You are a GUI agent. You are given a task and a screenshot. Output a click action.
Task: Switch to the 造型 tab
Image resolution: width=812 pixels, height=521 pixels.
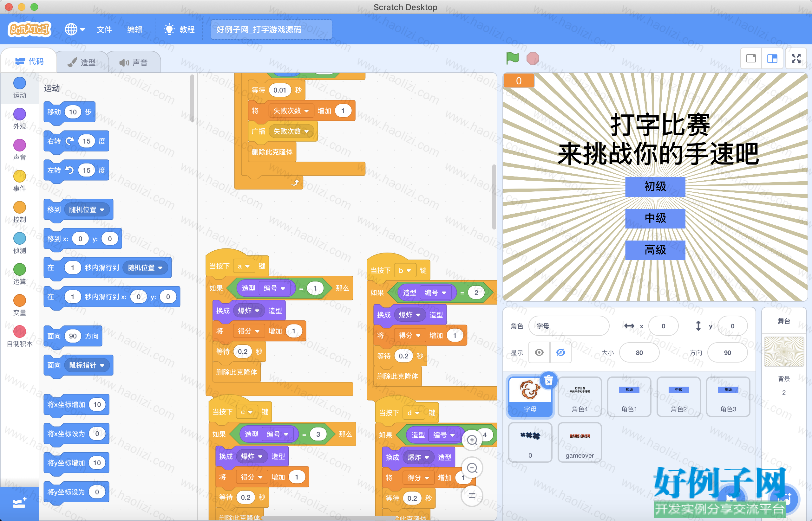click(x=82, y=62)
